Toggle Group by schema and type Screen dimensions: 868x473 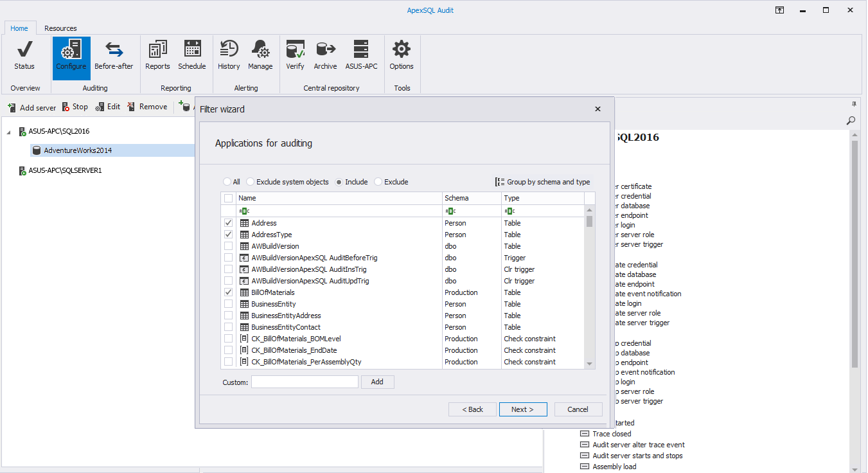[542, 182]
